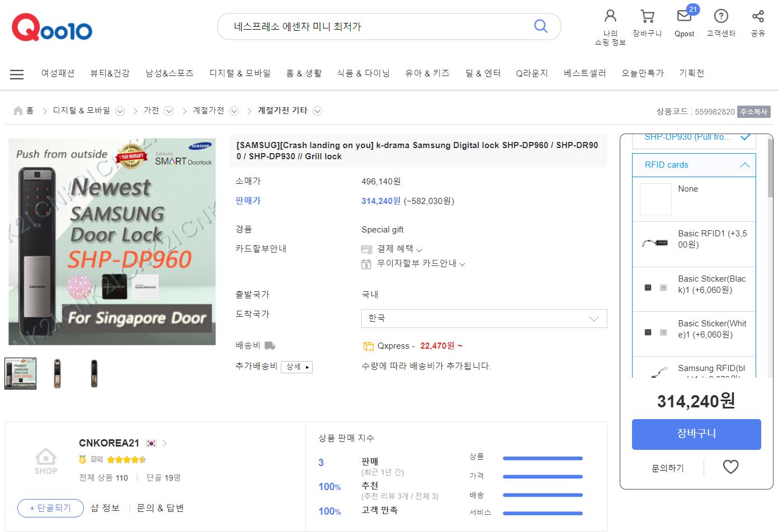
Task: Open 뷰티&건강 category menu
Action: click(110, 73)
